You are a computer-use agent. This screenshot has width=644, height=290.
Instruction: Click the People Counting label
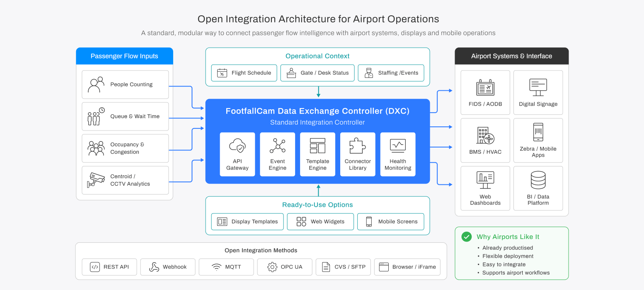pos(131,85)
